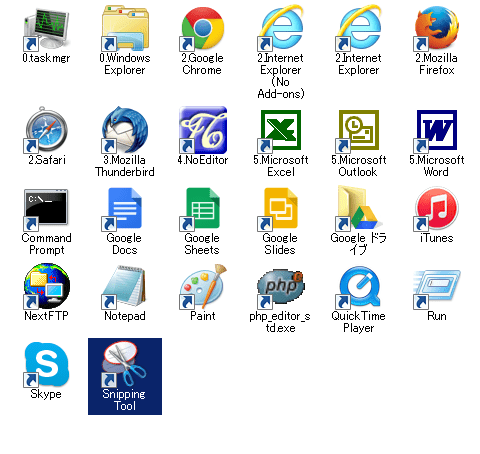Image resolution: width=480 pixels, height=454 pixels.
Task: Select the Google Drive folder icon
Action: tap(358, 209)
